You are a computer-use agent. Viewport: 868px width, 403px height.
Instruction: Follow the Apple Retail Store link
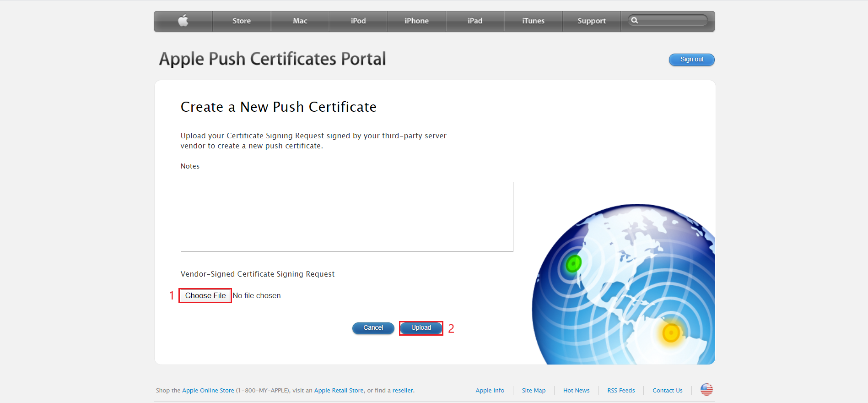[x=339, y=391]
